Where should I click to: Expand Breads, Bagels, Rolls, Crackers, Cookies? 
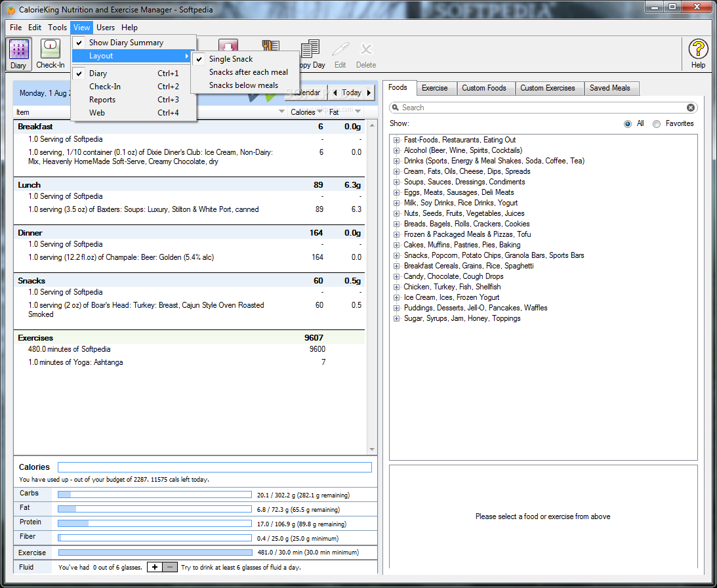click(396, 224)
